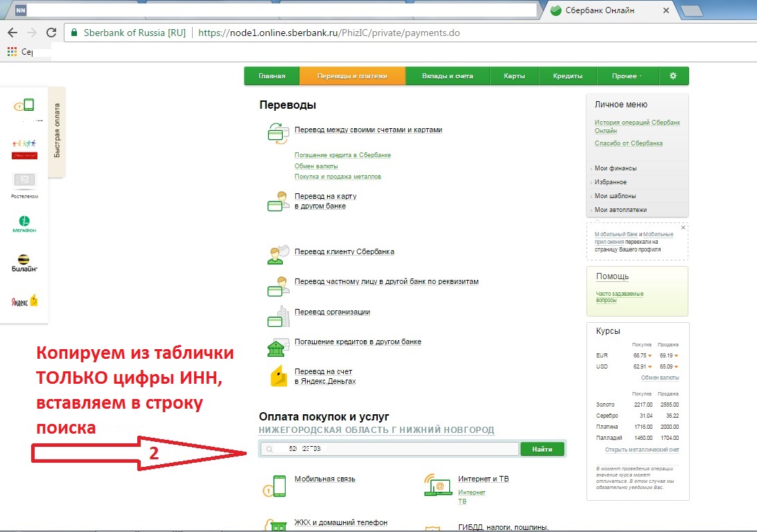
Task: Open the Мобильная связь payment category
Action: pyautogui.click(x=325, y=479)
